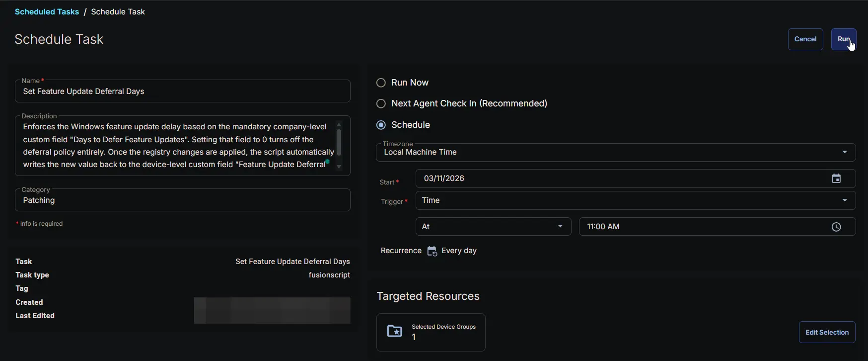The width and height of the screenshot is (868, 361).
Task: Click the clock icon in time field
Action: [x=836, y=227]
